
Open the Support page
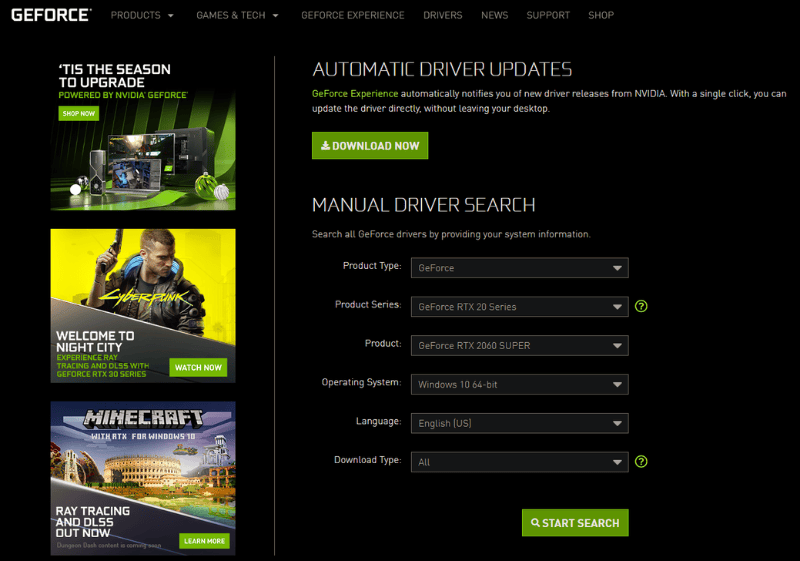548,16
